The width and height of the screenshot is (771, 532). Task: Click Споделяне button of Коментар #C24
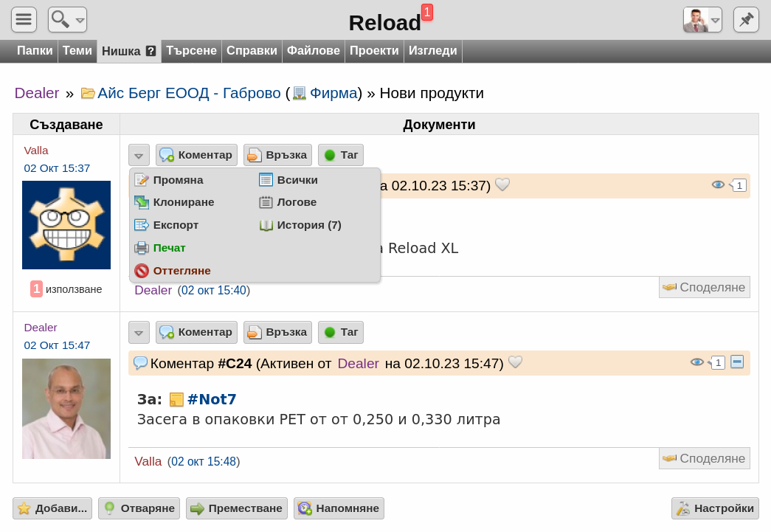(x=705, y=458)
